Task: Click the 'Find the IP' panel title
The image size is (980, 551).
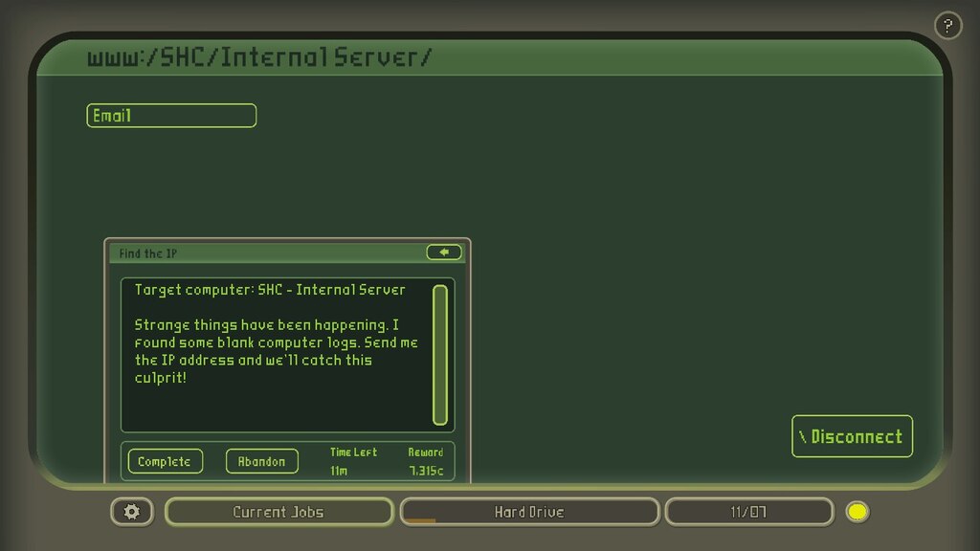Action: pos(148,253)
